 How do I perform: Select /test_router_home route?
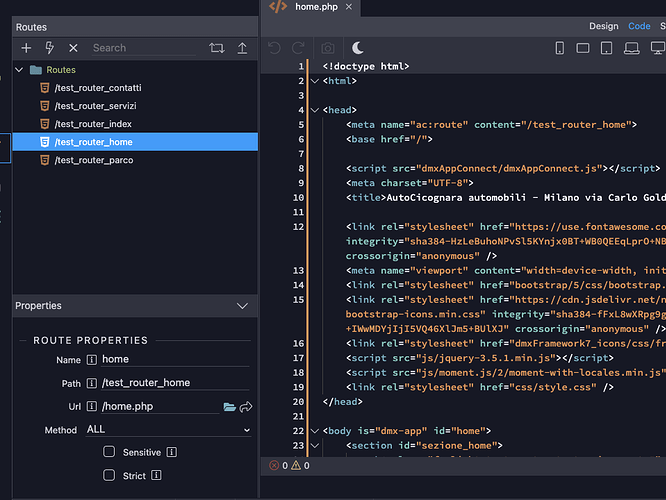pyautogui.click(x=135, y=142)
